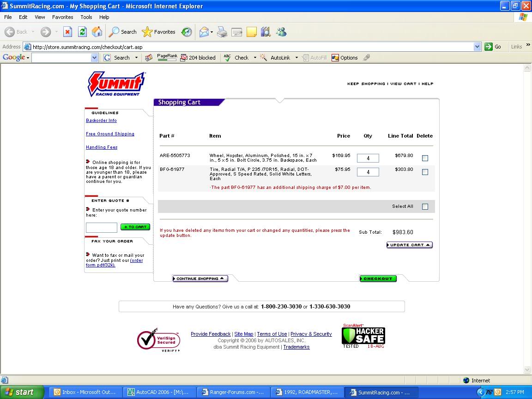This screenshot has height=399, width=532.
Task: Open the Privacy & Security link
Action: pyautogui.click(x=311, y=334)
